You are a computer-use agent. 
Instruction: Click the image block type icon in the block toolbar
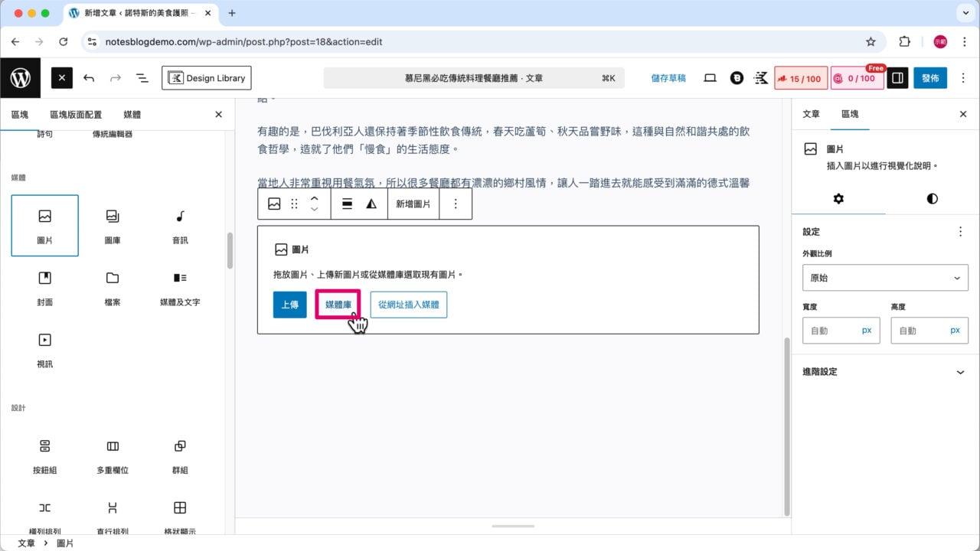[x=273, y=203]
